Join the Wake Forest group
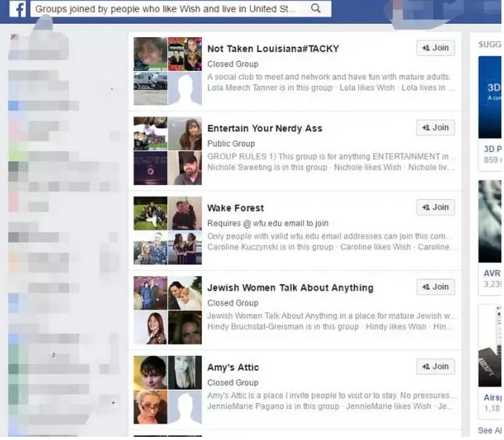This screenshot has height=440, width=504. [436, 207]
